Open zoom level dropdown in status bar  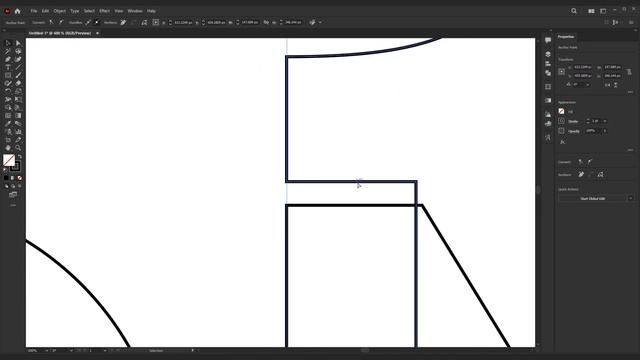coord(46,351)
